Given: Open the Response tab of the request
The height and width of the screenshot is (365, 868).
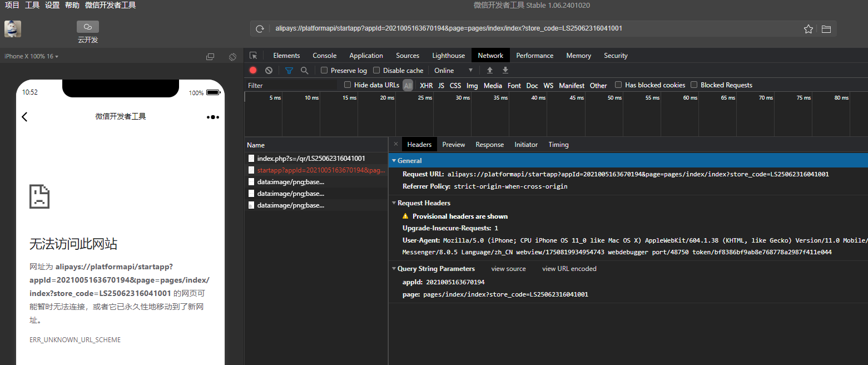Looking at the screenshot, I should pyautogui.click(x=489, y=145).
